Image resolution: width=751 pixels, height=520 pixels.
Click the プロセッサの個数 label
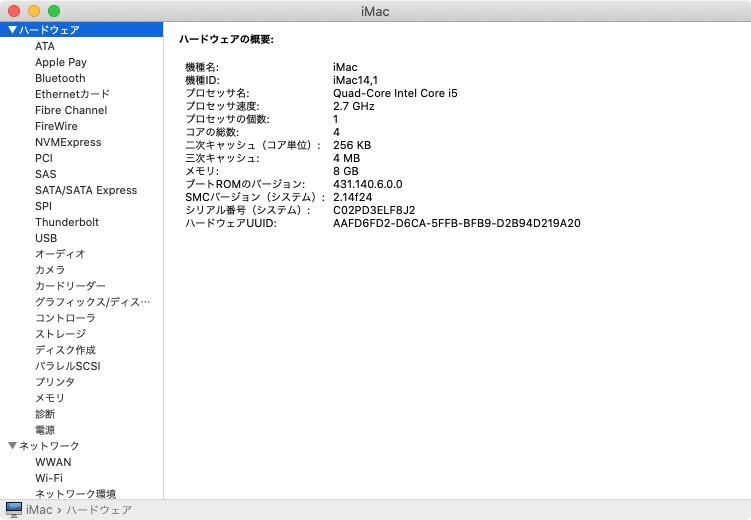point(228,119)
